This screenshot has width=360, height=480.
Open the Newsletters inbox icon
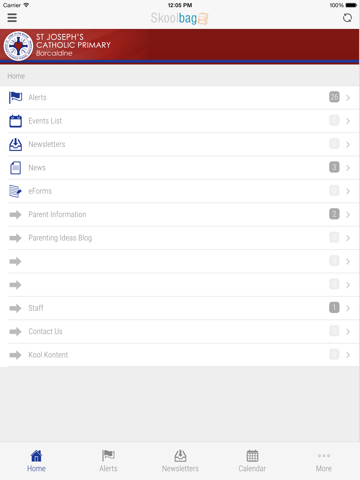click(x=15, y=144)
